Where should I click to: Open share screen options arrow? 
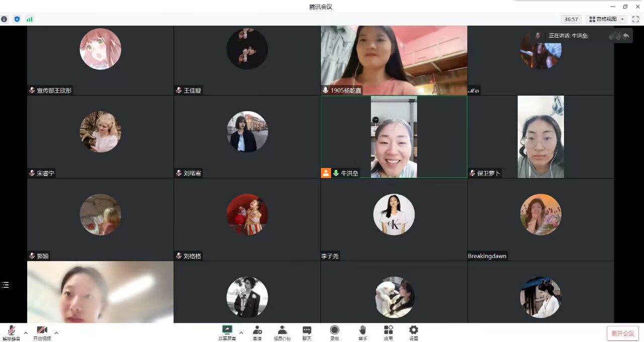[x=241, y=333]
